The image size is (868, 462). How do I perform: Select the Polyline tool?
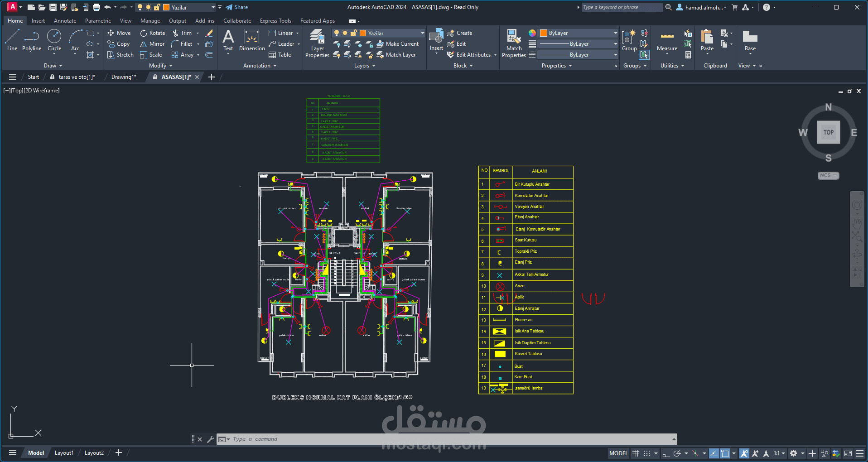point(32,40)
